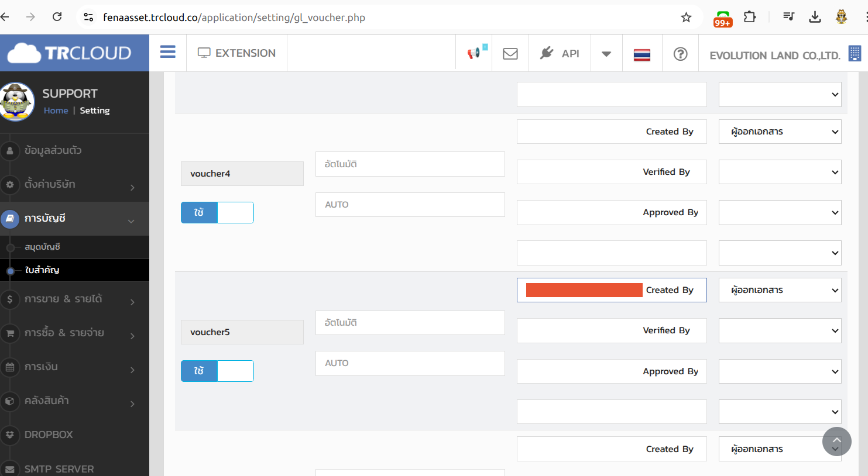Toggle the ใช้ switch for voucher5
Screen dimensions: 868x476
(217, 371)
